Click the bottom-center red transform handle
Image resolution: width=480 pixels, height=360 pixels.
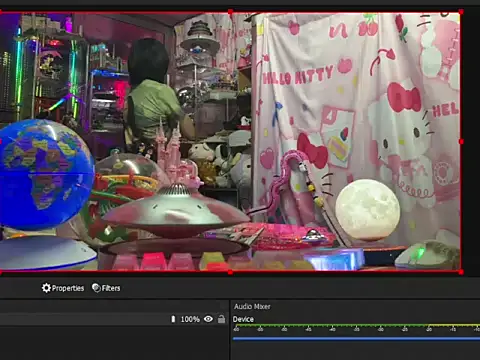pos(230,272)
